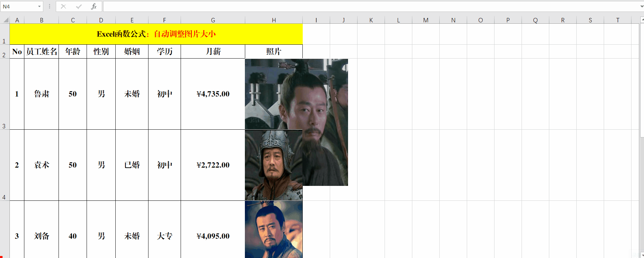
Task: Select column N header
Action: point(453,20)
